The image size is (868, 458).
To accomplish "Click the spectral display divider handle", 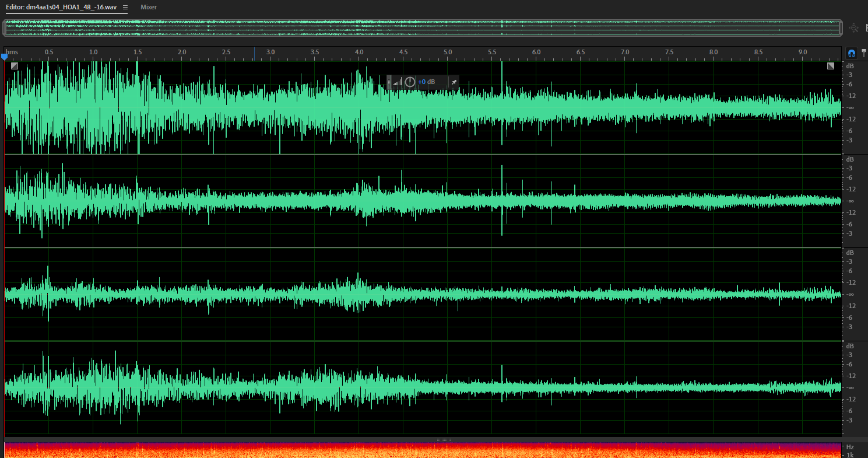I will [x=443, y=439].
